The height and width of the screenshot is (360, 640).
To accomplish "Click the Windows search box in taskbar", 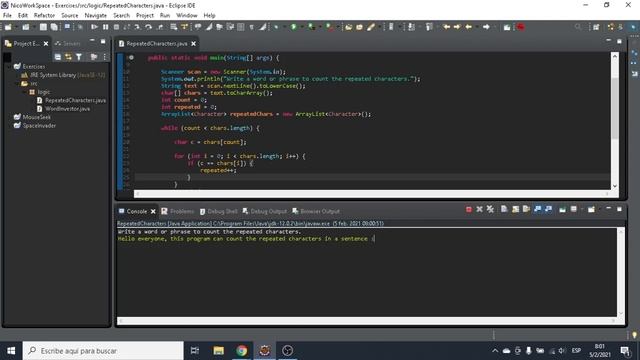I will (103, 351).
